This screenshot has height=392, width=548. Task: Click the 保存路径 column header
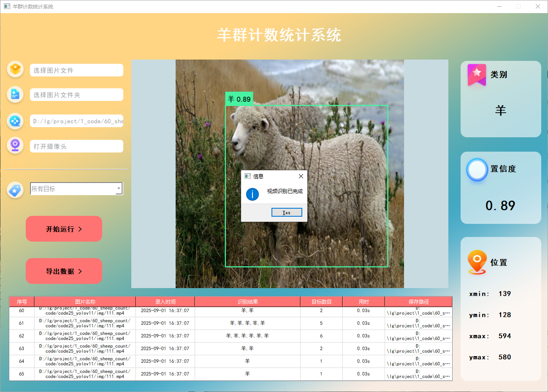pyautogui.click(x=418, y=302)
